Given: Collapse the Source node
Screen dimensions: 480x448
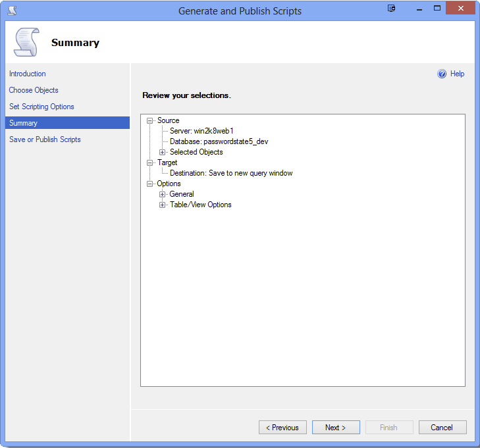Looking at the screenshot, I should [x=149, y=120].
